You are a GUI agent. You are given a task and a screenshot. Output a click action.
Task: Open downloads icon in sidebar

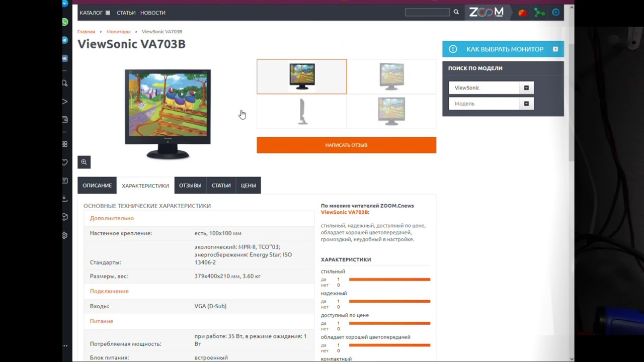coord(65,199)
